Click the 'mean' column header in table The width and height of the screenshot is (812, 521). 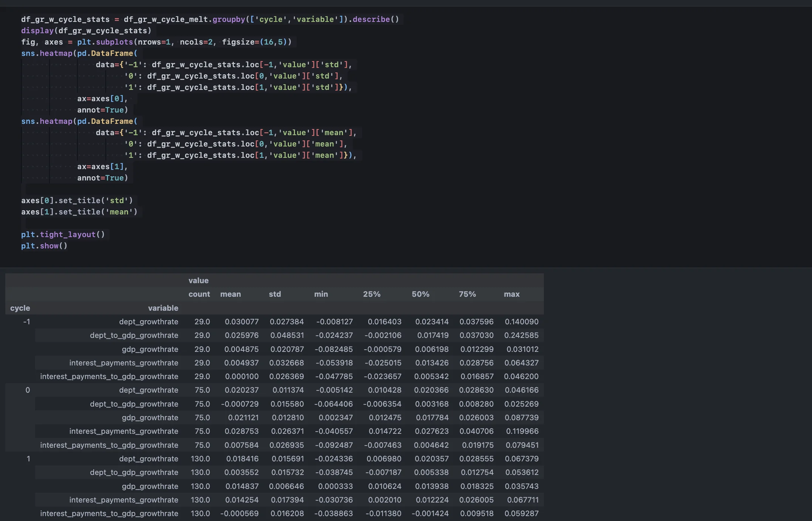[x=230, y=294]
